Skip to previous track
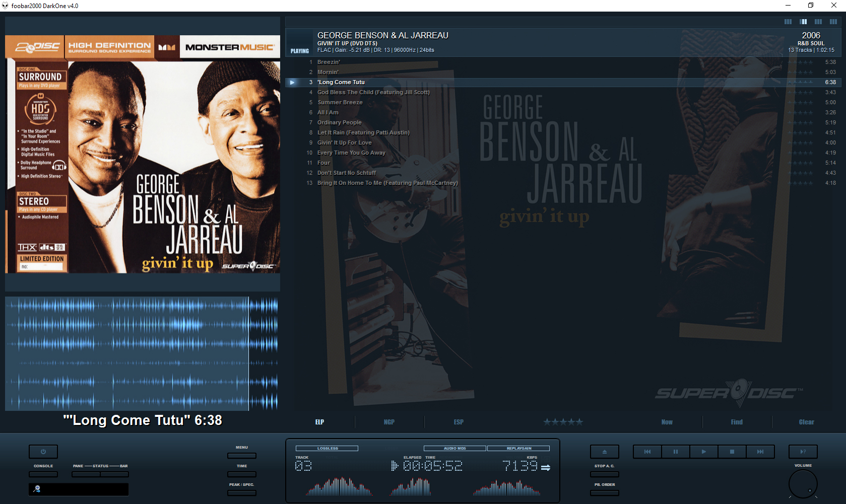The width and height of the screenshot is (846, 504). [647, 452]
